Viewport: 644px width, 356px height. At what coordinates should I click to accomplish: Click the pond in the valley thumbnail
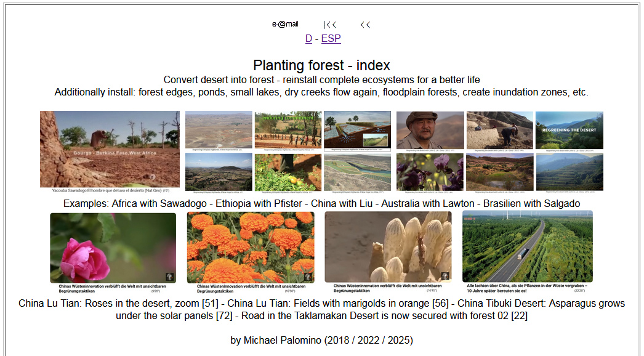(x=499, y=172)
